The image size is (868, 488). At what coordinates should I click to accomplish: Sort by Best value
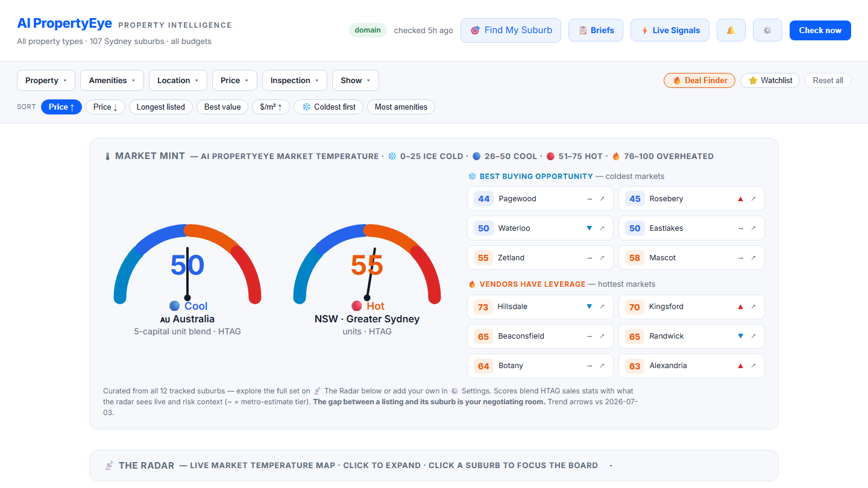pyautogui.click(x=222, y=107)
